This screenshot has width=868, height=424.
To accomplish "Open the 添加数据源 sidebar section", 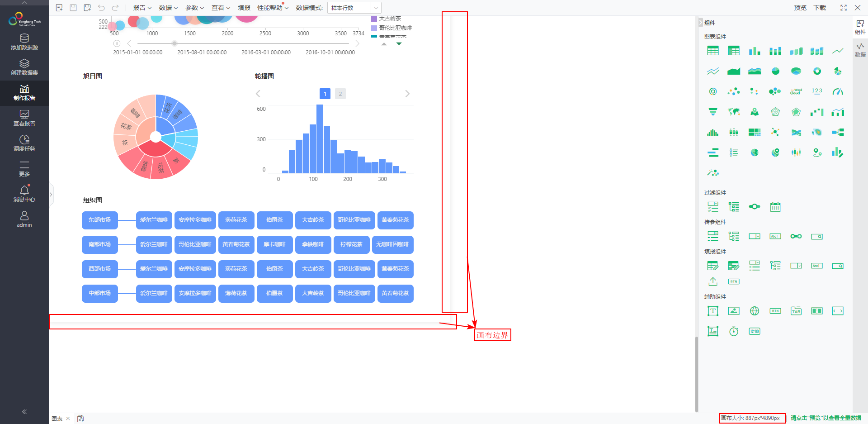I will 24,42.
